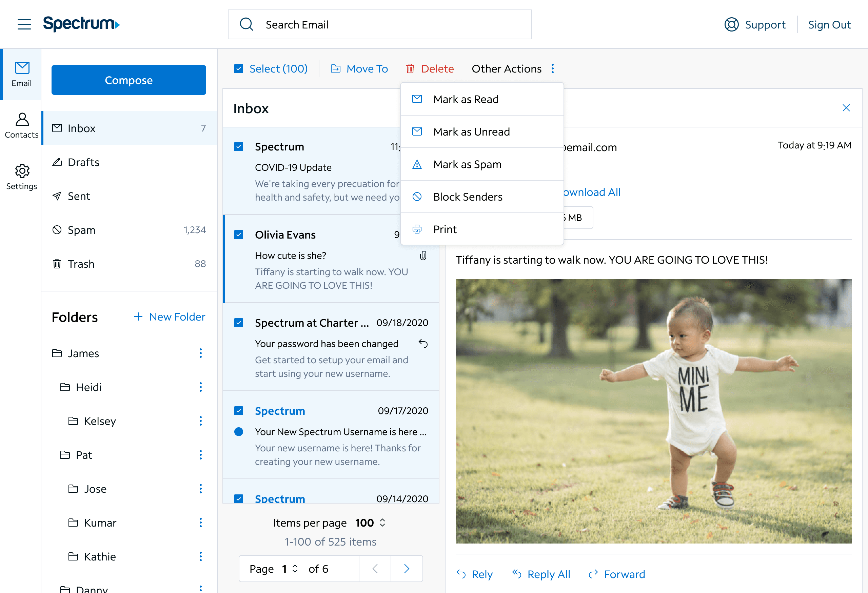
Task: Click the Support link text
Action: click(765, 25)
